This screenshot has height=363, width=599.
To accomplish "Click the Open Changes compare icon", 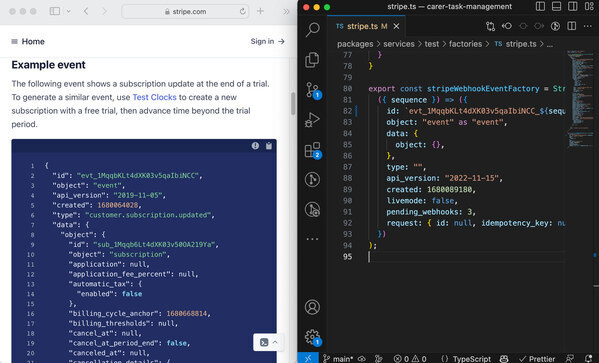I will (x=490, y=26).
